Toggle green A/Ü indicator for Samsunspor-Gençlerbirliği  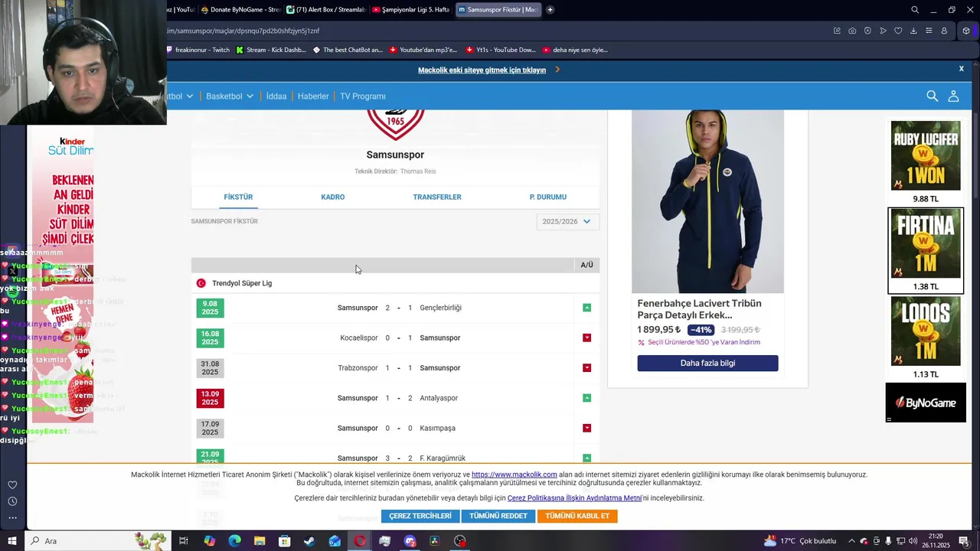(x=587, y=308)
